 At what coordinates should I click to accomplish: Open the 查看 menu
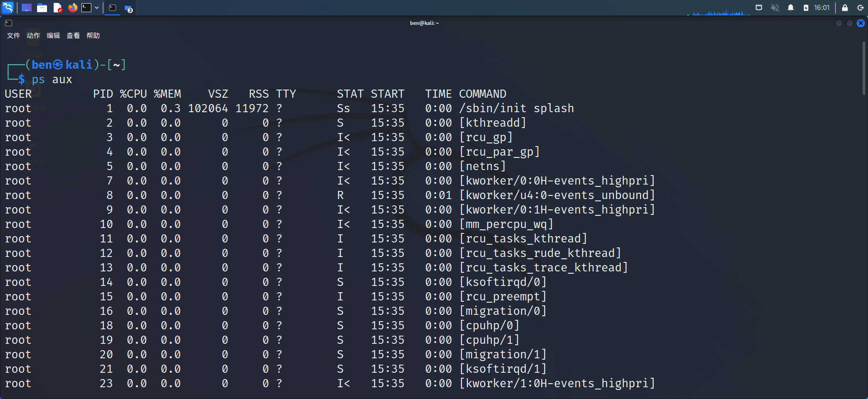coord(73,36)
